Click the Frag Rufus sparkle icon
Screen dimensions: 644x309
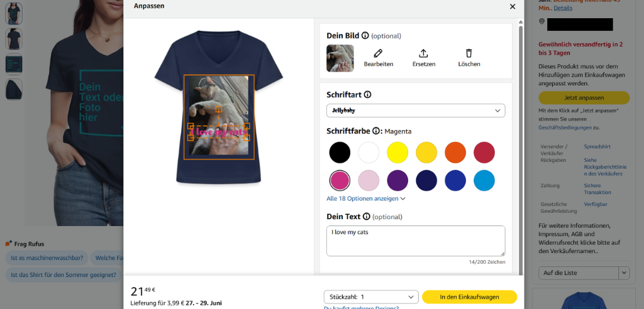click(x=9, y=243)
